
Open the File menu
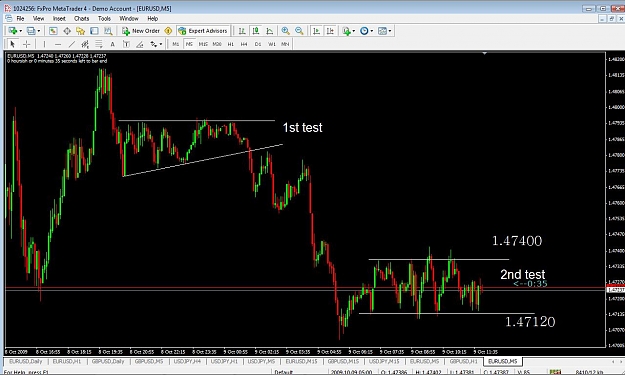pos(20,18)
